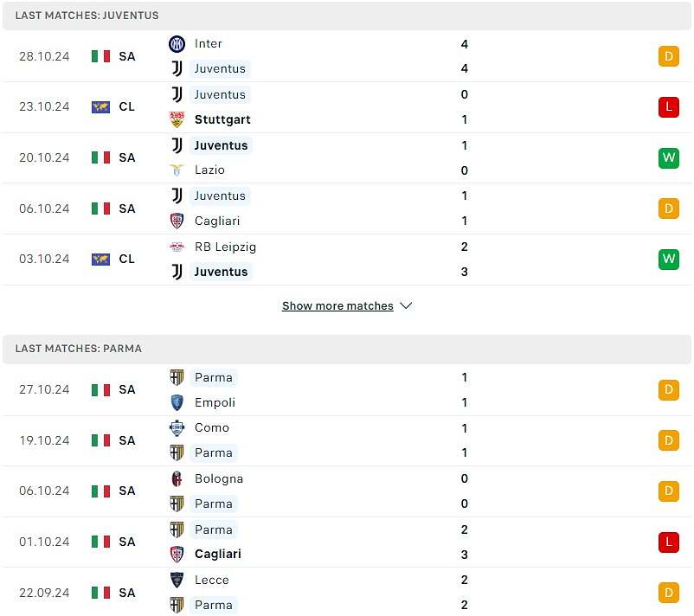Click the Last Matches: Parma header
This screenshot has height=616, width=694.
347,349
